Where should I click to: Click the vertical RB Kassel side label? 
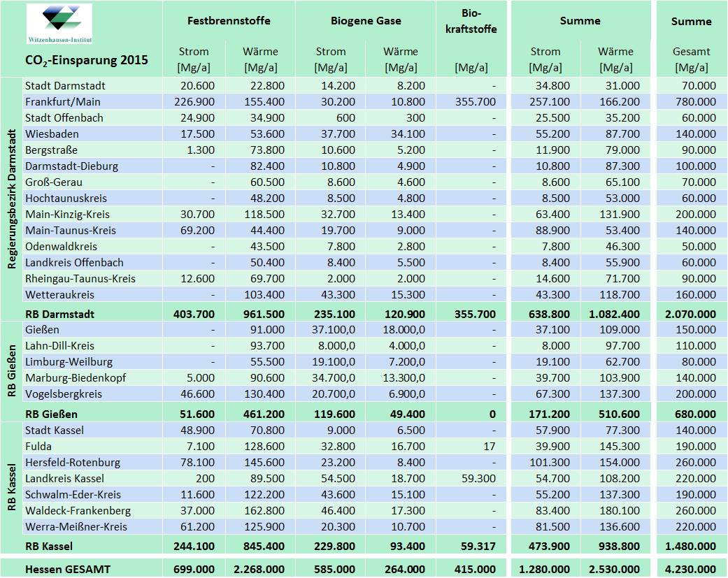(x=12, y=486)
